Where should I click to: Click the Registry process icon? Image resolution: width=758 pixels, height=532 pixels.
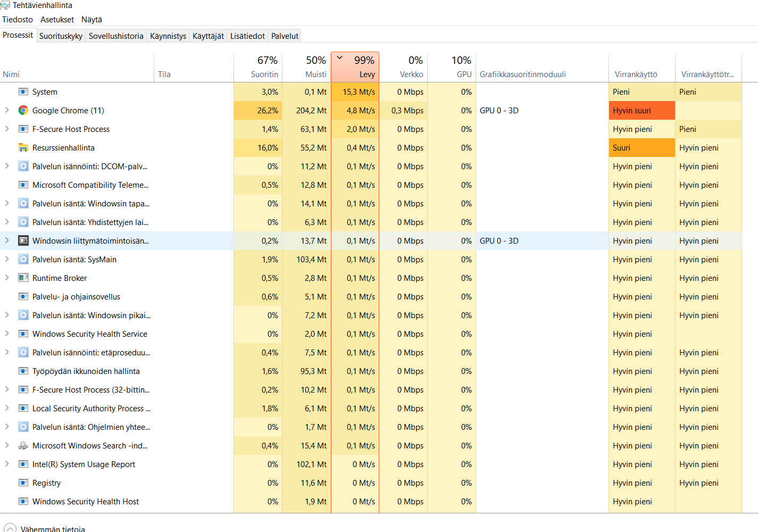[x=23, y=483]
